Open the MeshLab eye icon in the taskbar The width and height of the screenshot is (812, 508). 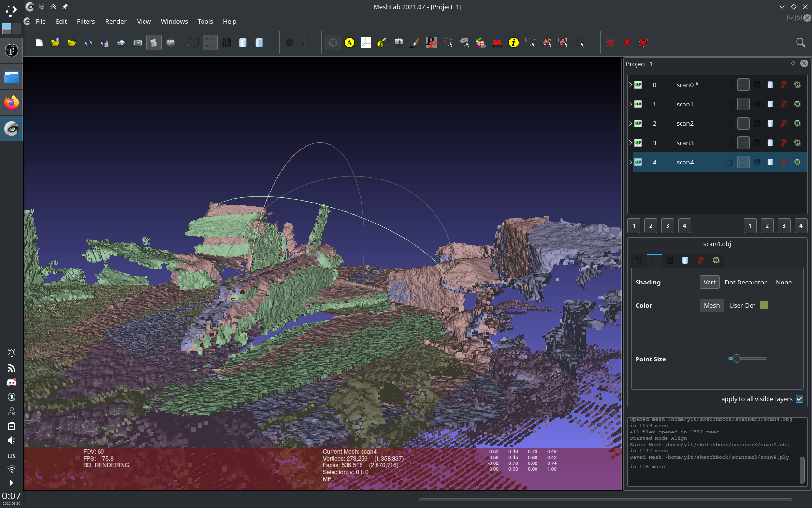pyautogui.click(x=12, y=129)
